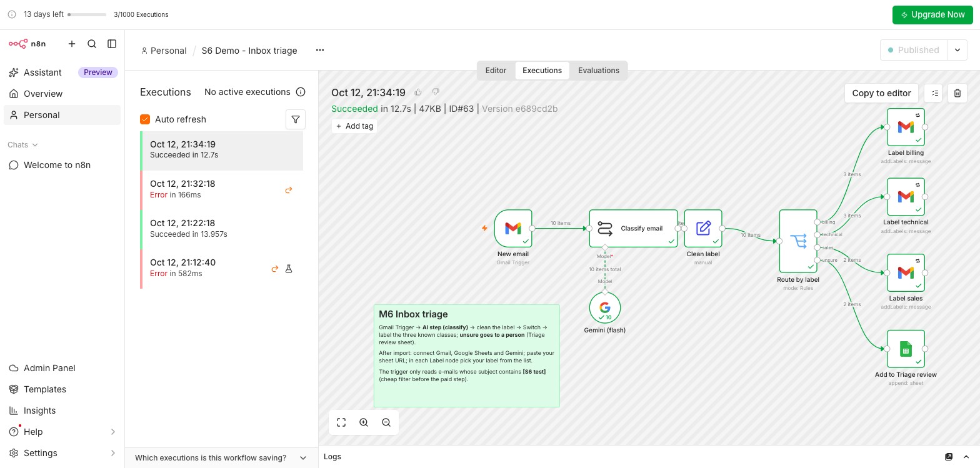Screen dimensions: 980x468
Task: Click the Add tag button
Action: (x=354, y=126)
